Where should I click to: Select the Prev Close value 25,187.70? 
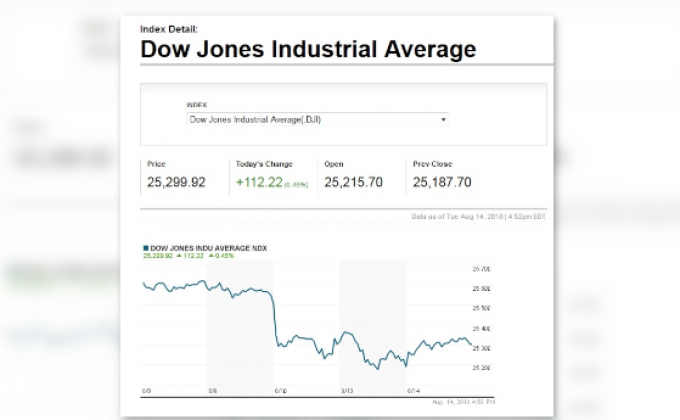442,182
